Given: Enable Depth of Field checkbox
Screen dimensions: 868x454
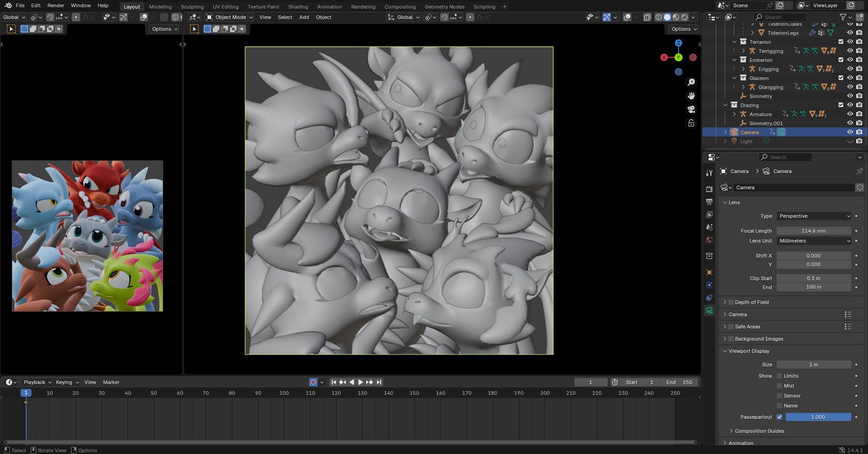Looking at the screenshot, I should (x=731, y=302).
